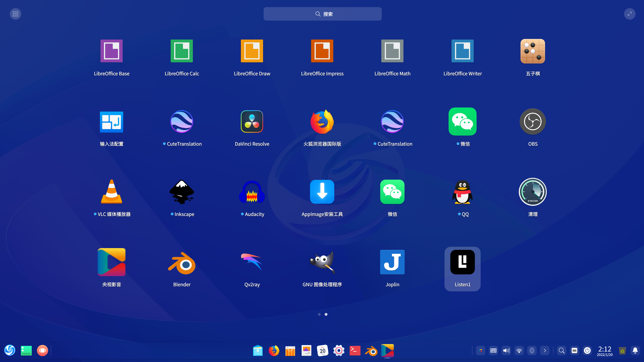Screen dimensions: 644x362
Task: Open the volume control in tray
Action: click(x=506, y=351)
